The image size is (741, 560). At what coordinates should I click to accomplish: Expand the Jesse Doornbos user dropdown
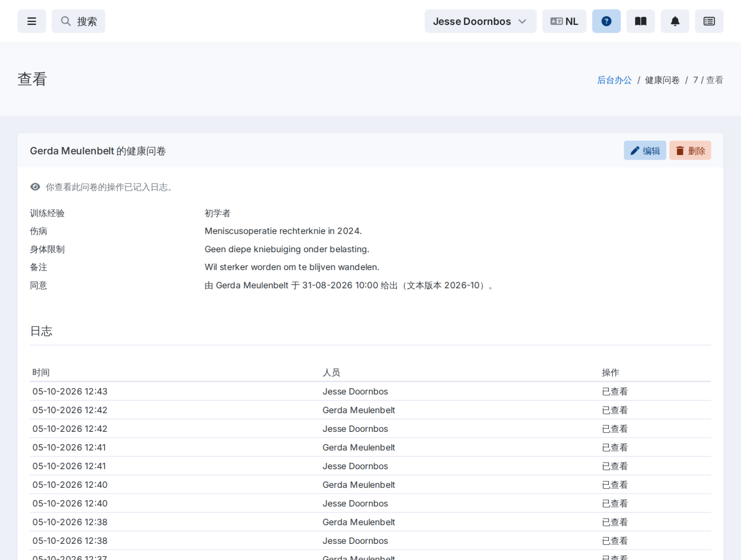pos(480,21)
